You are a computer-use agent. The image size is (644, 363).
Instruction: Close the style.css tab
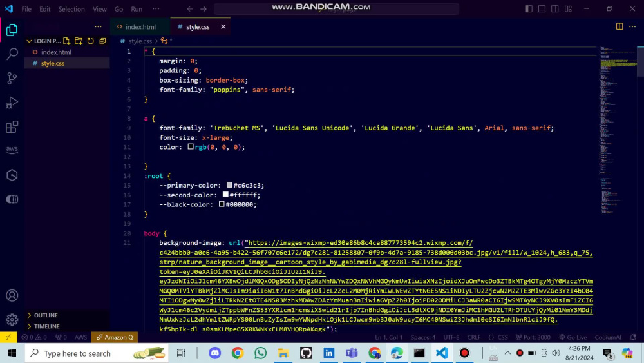[x=223, y=26]
